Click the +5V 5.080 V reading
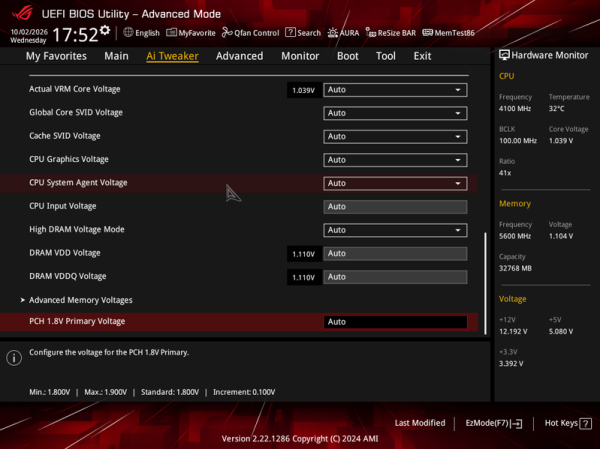This screenshot has width=600, height=449. 561,331
